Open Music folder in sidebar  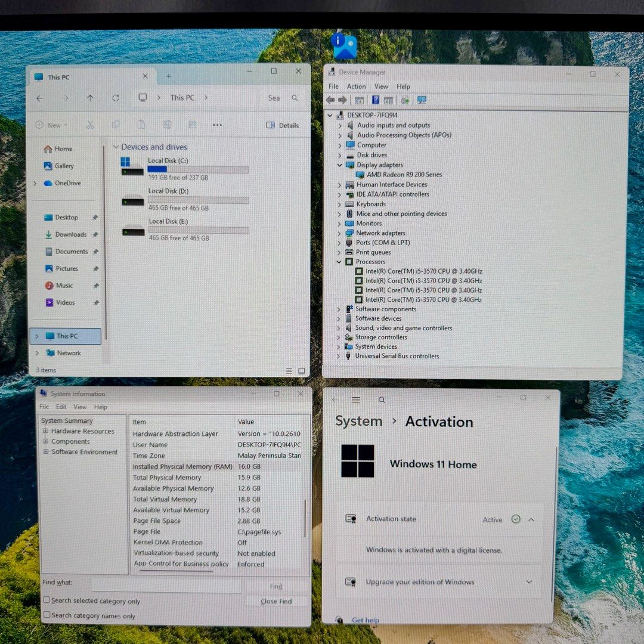pos(59,286)
